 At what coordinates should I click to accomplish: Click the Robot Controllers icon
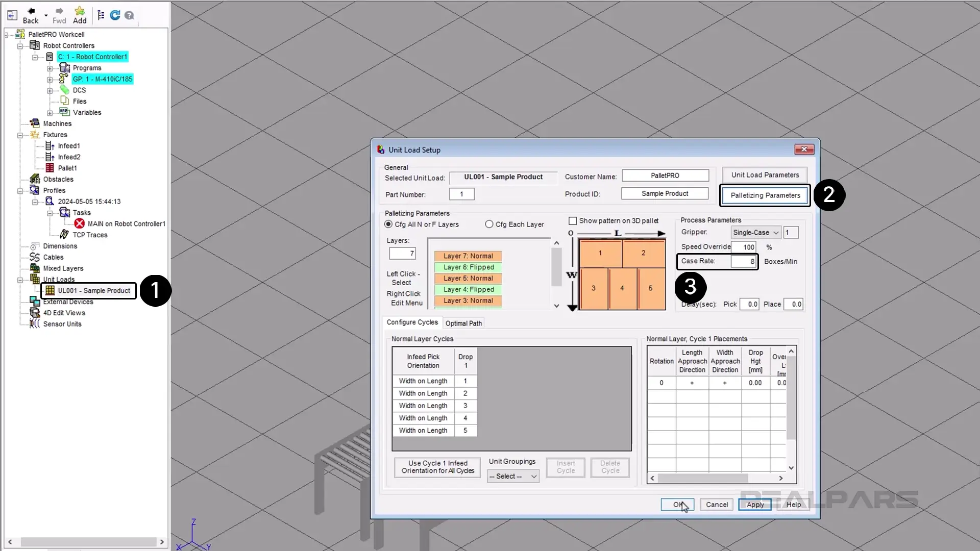click(35, 45)
